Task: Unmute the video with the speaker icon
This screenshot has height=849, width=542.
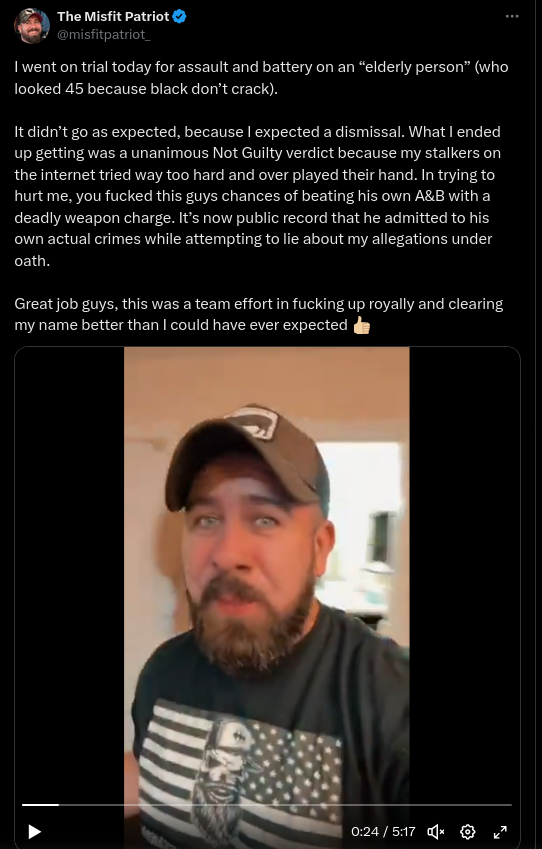Action: 435,831
